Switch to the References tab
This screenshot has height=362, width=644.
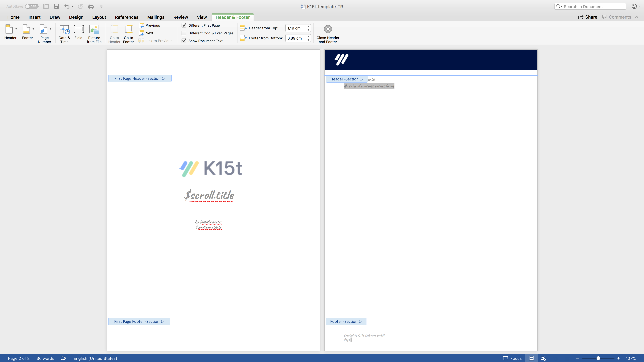[126, 17]
